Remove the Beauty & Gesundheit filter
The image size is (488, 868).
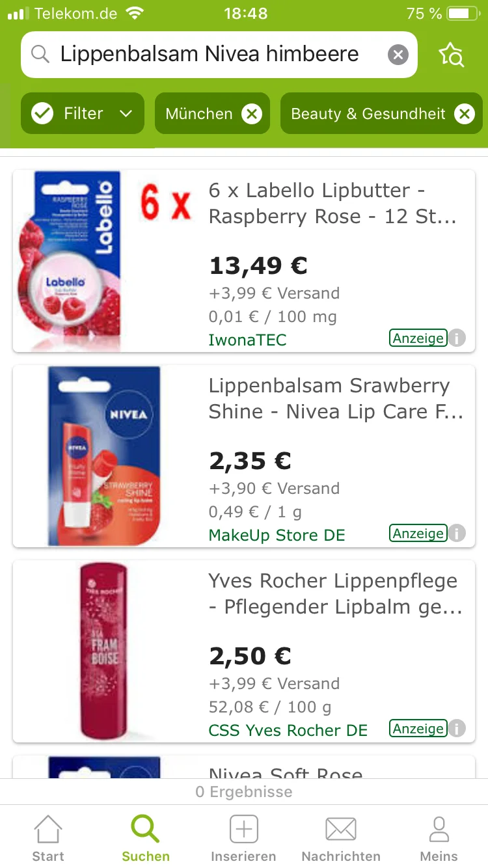(x=464, y=115)
